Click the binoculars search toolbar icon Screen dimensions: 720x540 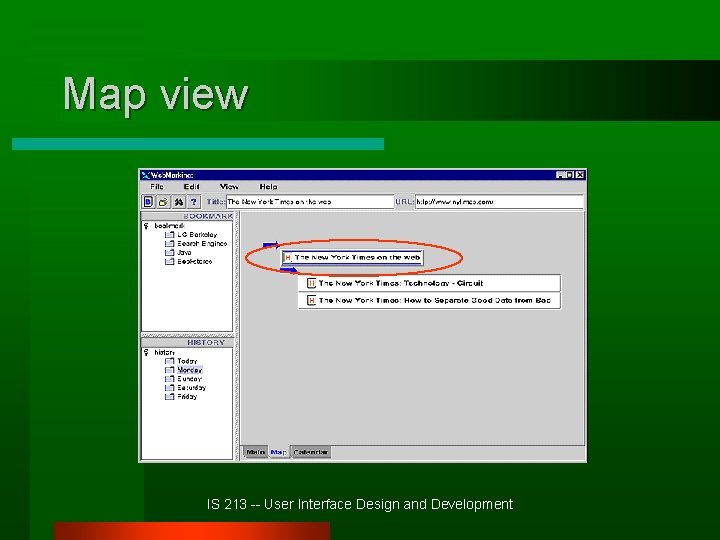pyautogui.click(x=179, y=202)
